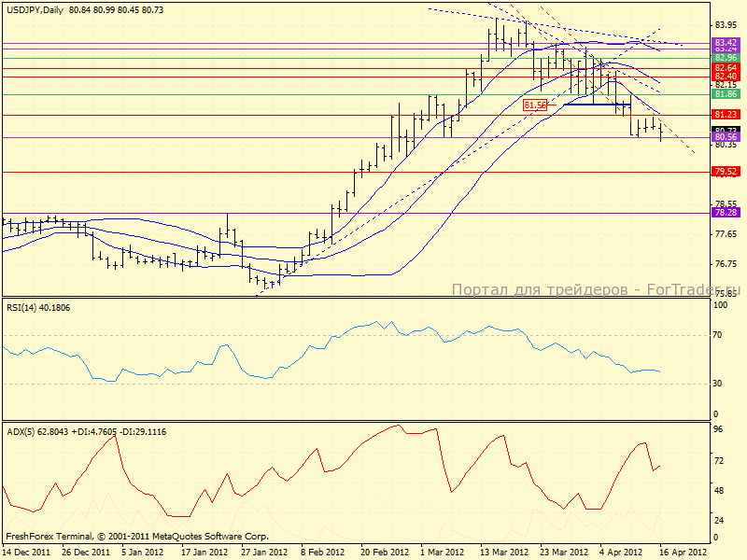This screenshot has height=560, width=747.
Task: Click the FreshForex Terminal copyright text
Action: (137, 537)
